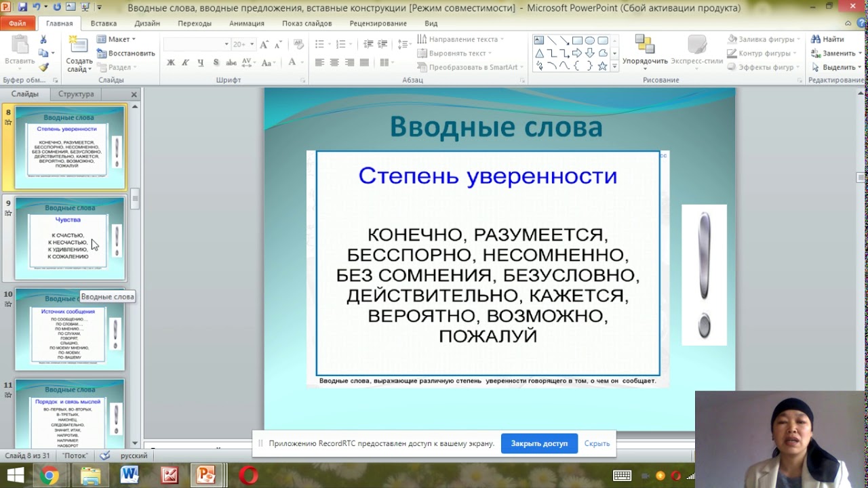The width and height of the screenshot is (868, 488).
Task: Select the Oval shape
Action: [x=590, y=41]
